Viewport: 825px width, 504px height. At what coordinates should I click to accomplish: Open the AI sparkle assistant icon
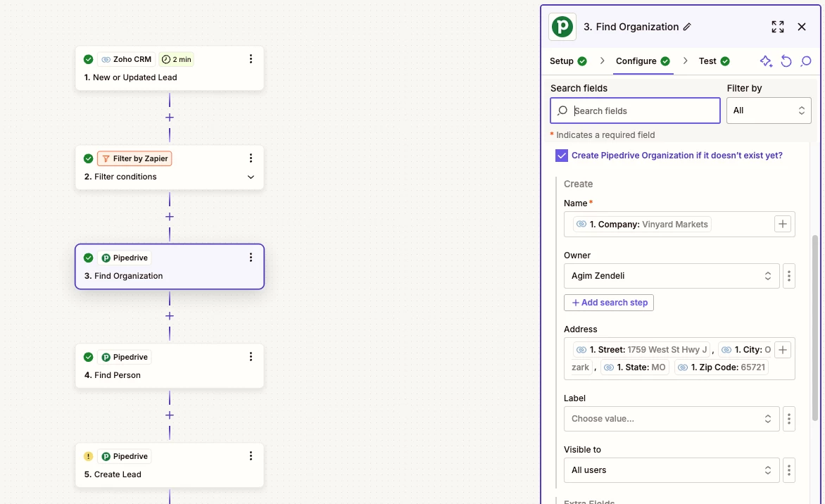pyautogui.click(x=766, y=61)
